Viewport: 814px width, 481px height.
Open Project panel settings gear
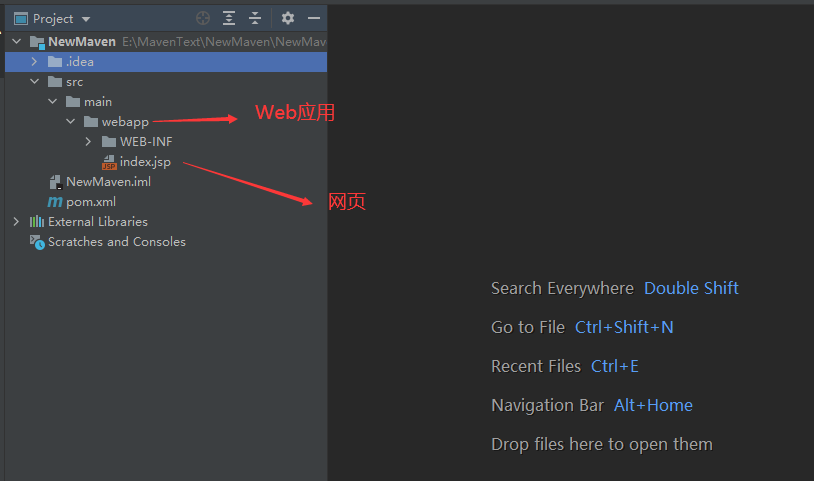(x=288, y=18)
